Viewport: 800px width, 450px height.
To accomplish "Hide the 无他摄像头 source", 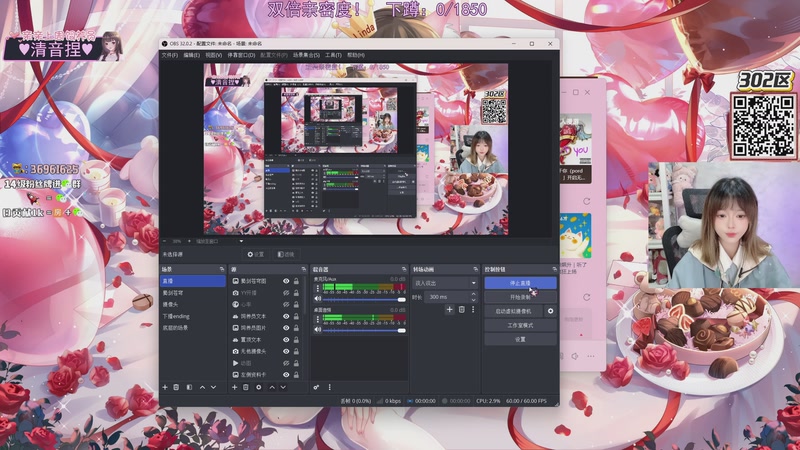I will [286, 352].
